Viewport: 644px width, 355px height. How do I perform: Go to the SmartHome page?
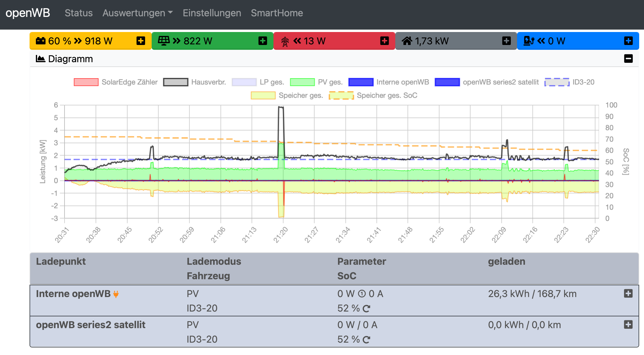click(x=277, y=13)
